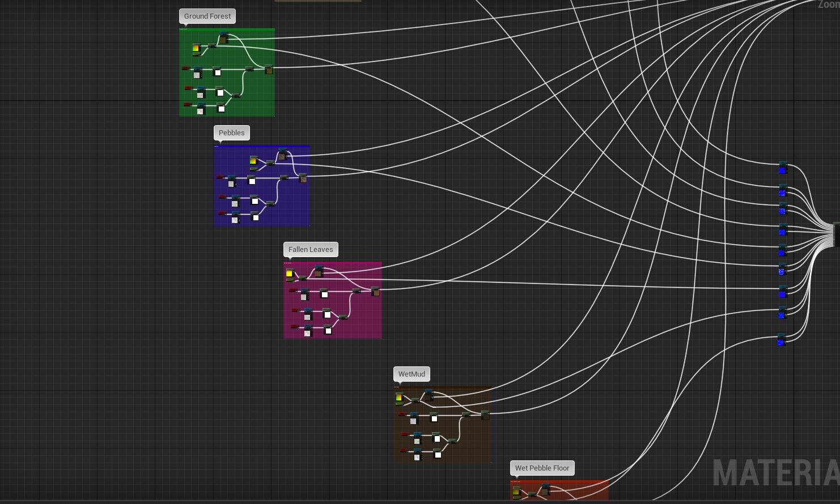
Task: Click rightmost dark node in WetMud group
Action: pyautogui.click(x=485, y=415)
